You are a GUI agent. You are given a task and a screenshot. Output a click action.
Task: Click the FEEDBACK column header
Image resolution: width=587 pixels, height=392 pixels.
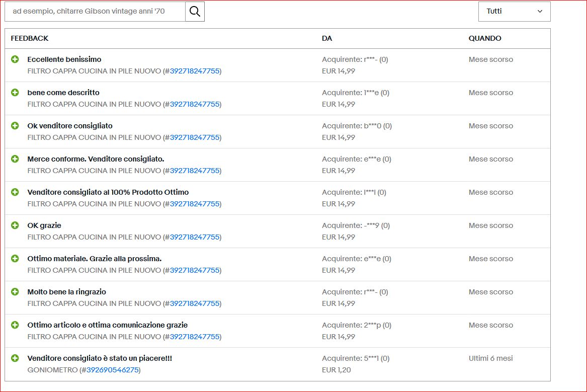coord(30,38)
